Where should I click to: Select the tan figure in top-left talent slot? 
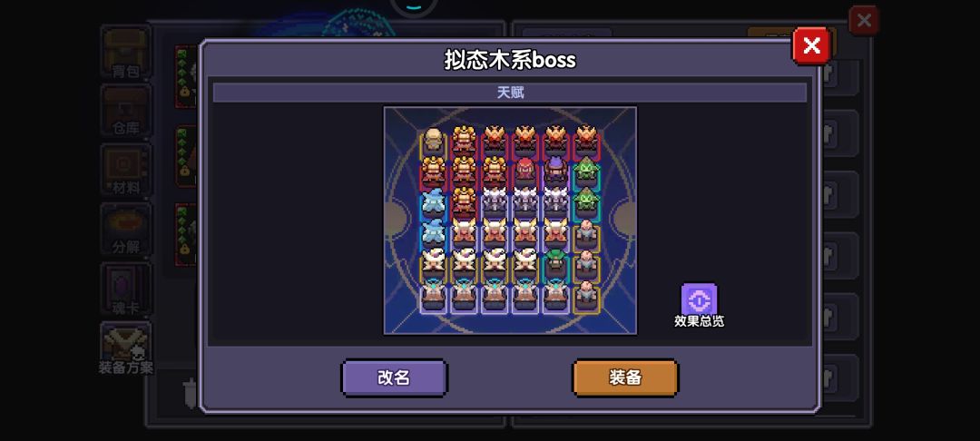pyautogui.click(x=433, y=143)
